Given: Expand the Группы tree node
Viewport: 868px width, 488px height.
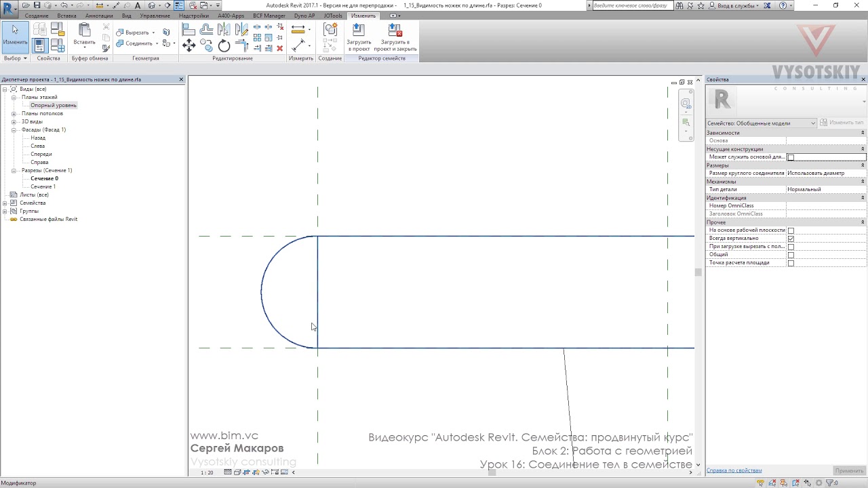Looking at the screenshot, I should (x=5, y=211).
